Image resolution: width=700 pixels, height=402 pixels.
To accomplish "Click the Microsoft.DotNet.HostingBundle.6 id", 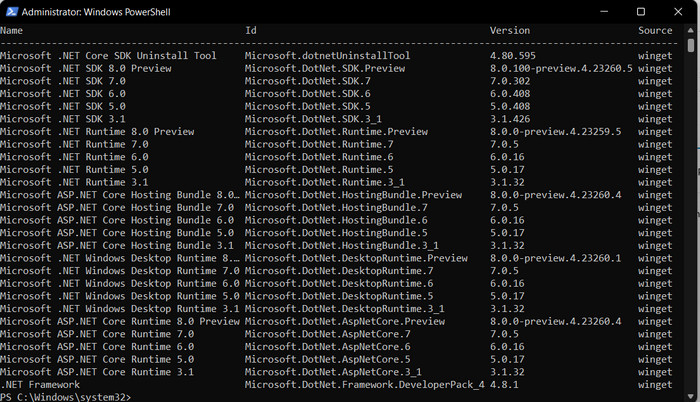I will 336,220.
